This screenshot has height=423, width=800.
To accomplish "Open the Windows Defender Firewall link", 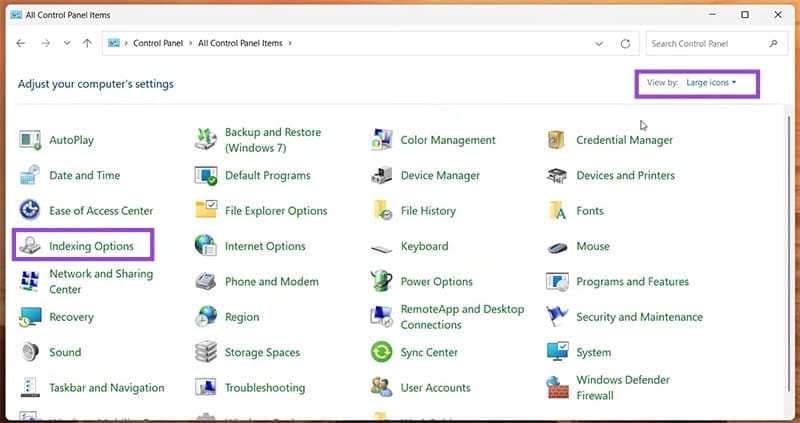I will [623, 387].
